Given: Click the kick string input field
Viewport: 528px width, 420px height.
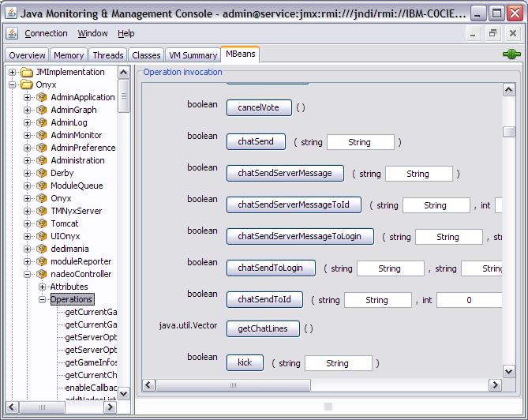Looking at the screenshot, I should pos(339,363).
